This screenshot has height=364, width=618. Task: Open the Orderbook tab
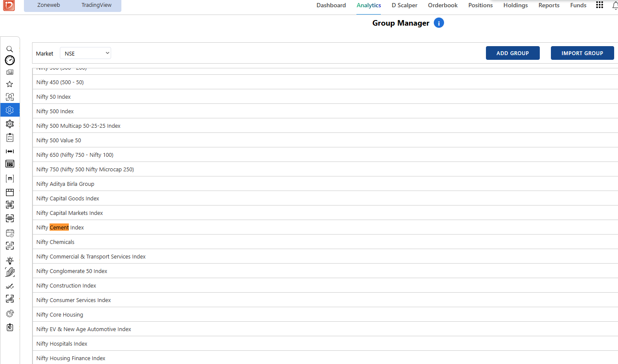pyautogui.click(x=443, y=5)
